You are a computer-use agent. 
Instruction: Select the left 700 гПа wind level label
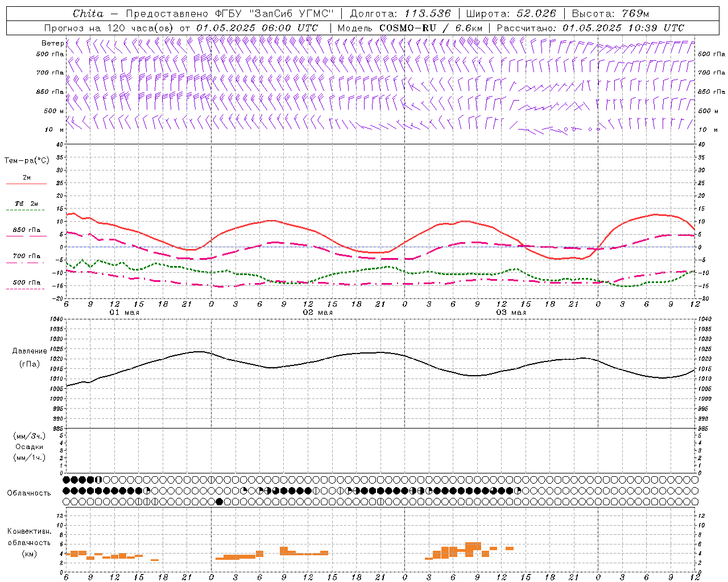[50, 73]
